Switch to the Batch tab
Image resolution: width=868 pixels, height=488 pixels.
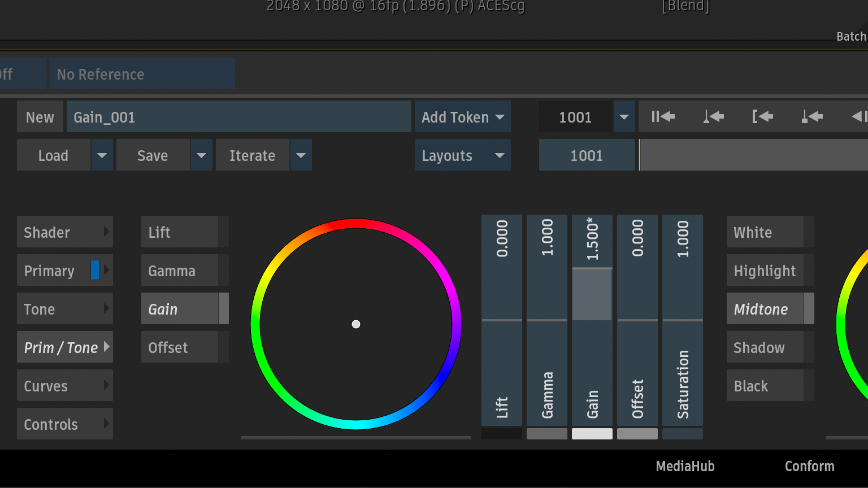point(852,36)
